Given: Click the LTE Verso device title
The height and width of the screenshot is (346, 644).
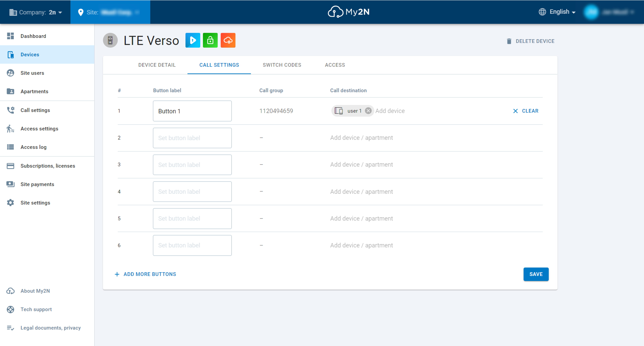Looking at the screenshot, I should tap(151, 41).
